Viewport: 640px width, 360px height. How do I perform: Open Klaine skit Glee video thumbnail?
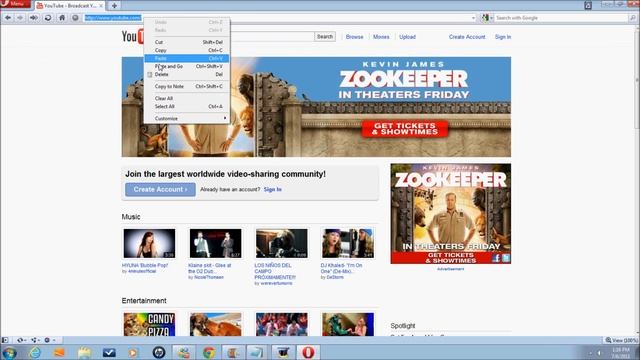[216, 243]
